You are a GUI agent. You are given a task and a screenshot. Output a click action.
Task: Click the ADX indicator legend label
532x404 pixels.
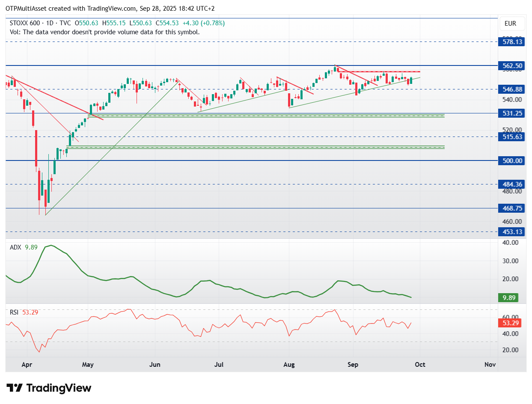click(16, 247)
